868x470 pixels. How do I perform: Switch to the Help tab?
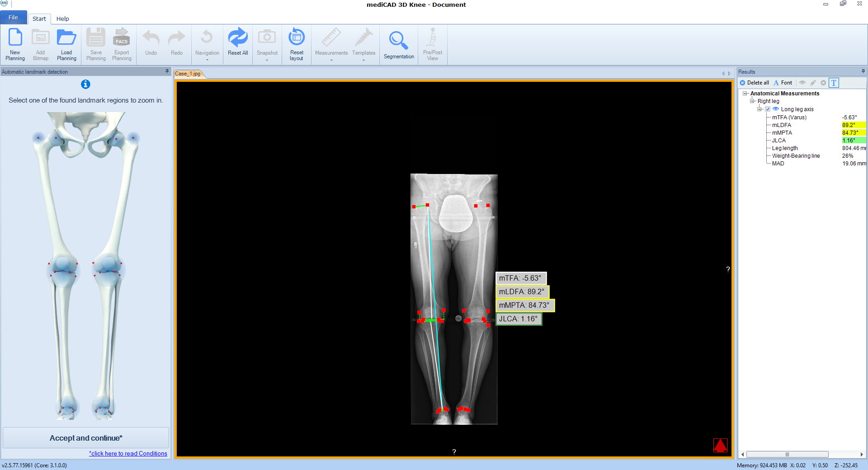pyautogui.click(x=62, y=19)
